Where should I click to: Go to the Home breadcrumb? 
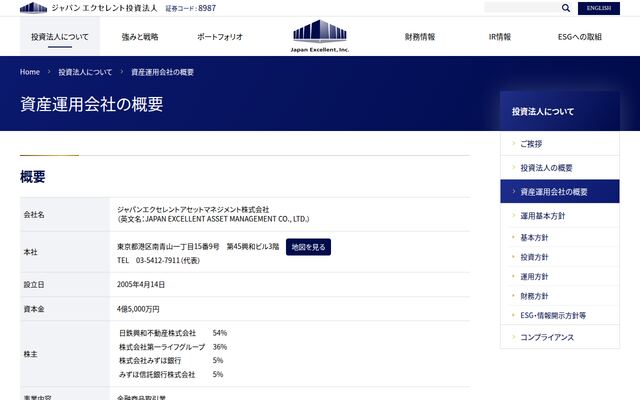(x=30, y=72)
